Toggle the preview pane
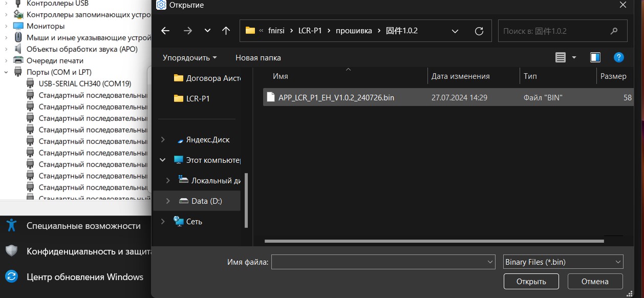Image resolution: width=644 pixels, height=298 pixels. tap(595, 57)
